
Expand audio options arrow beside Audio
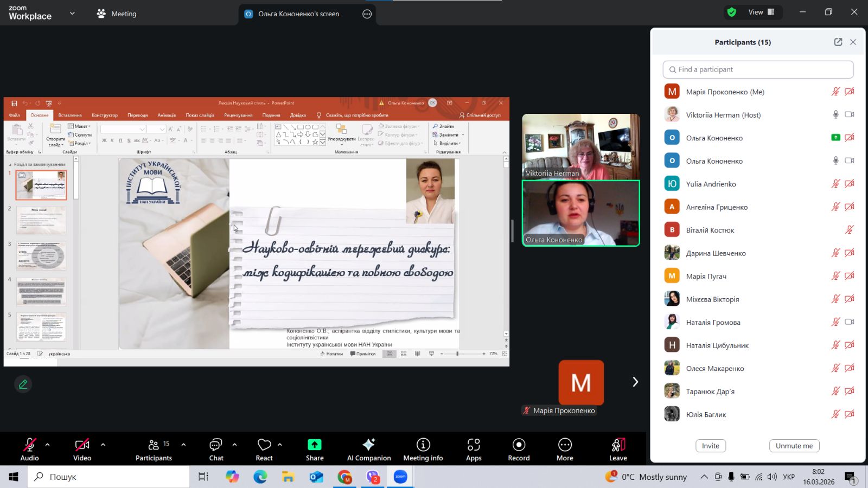pos(48,445)
